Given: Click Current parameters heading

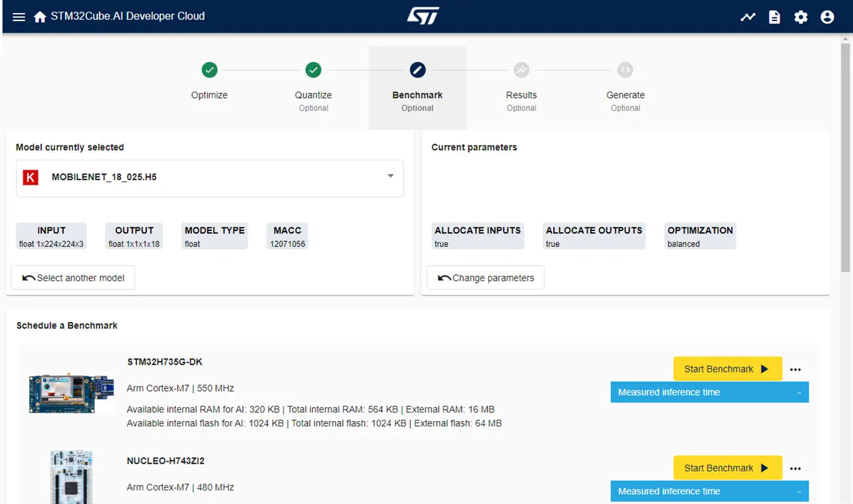Looking at the screenshot, I should 474,147.
